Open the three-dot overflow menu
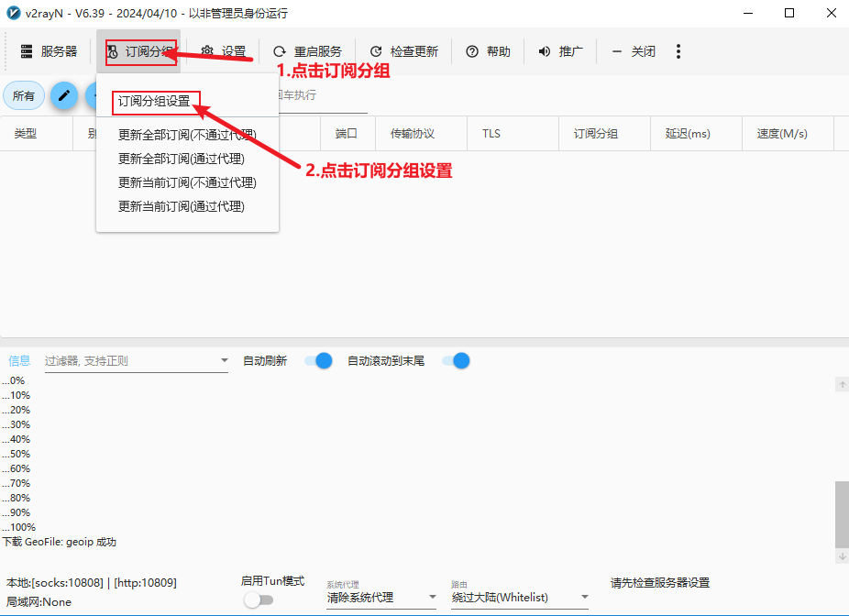849x616 pixels. click(x=678, y=51)
